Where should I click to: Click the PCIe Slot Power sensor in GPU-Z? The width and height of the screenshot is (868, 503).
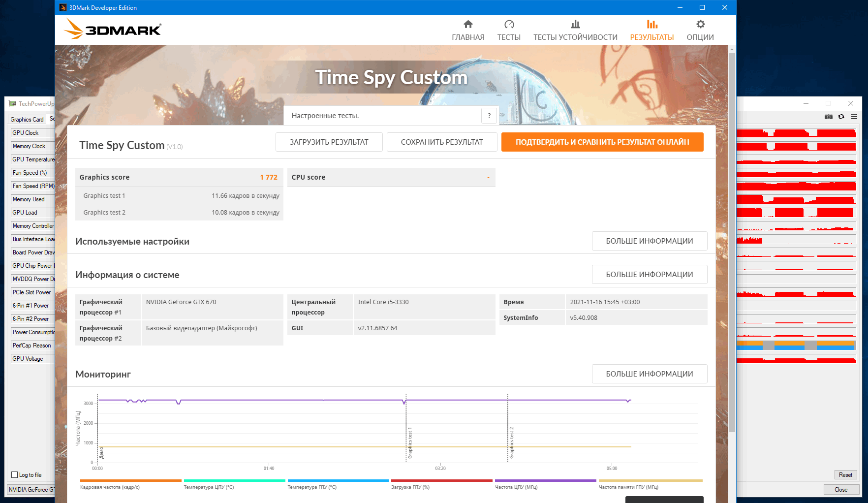[x=32, y=292]
